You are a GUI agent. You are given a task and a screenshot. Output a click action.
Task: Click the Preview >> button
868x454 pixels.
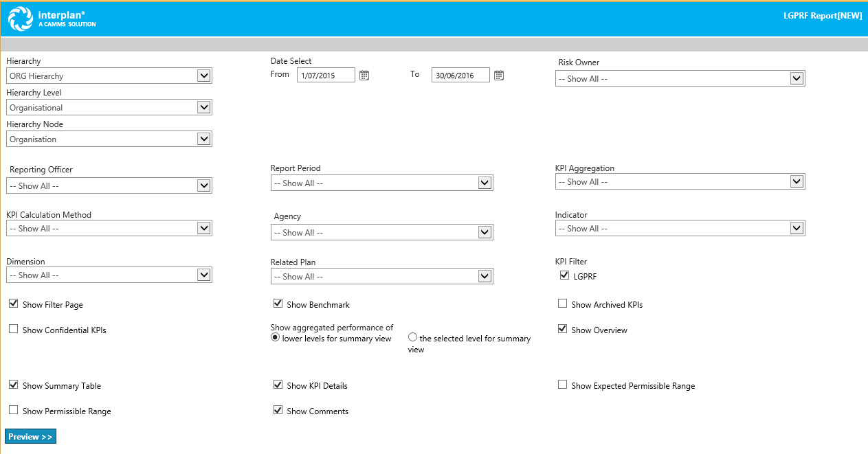(30, 437)
